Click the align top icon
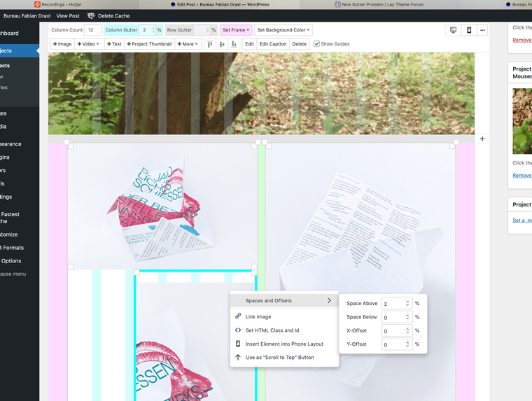The width and height of the screenshot is (532, 401). (210, 44)
